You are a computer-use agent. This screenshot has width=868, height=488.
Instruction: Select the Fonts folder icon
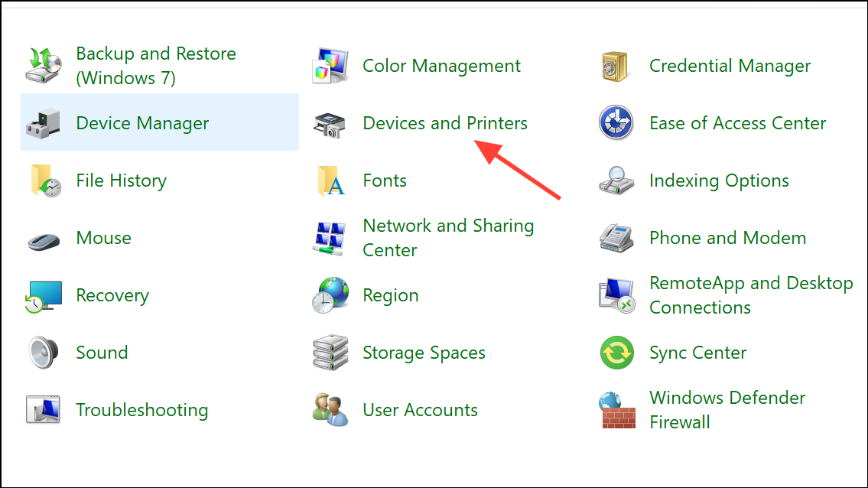(x=330, y=181)
